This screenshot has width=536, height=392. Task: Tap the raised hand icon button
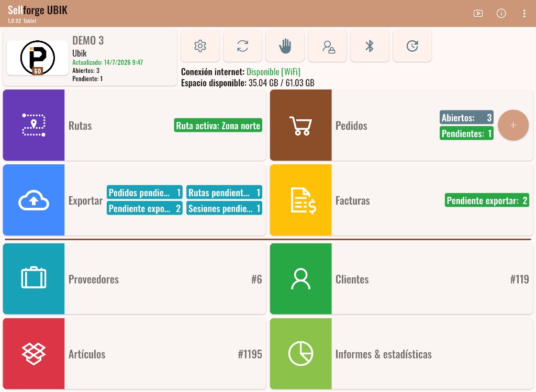pos(285,46)
